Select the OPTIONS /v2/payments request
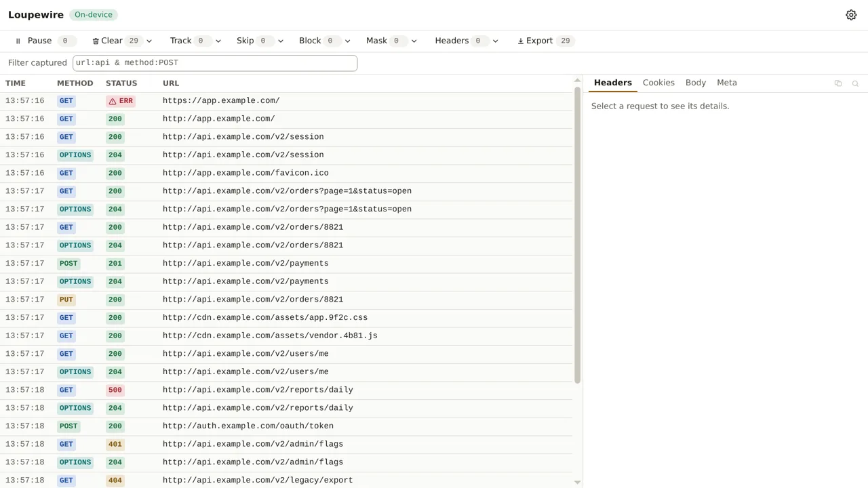This screenshot has height=488, width=868. [x=286, y=282]
